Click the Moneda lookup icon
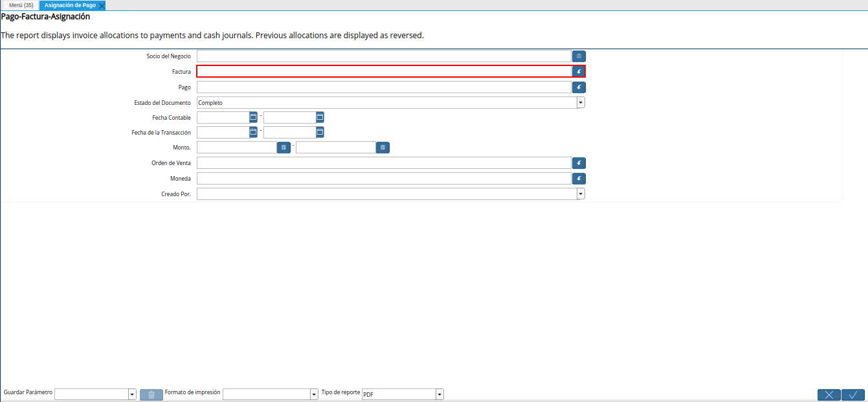 (579, 179)
